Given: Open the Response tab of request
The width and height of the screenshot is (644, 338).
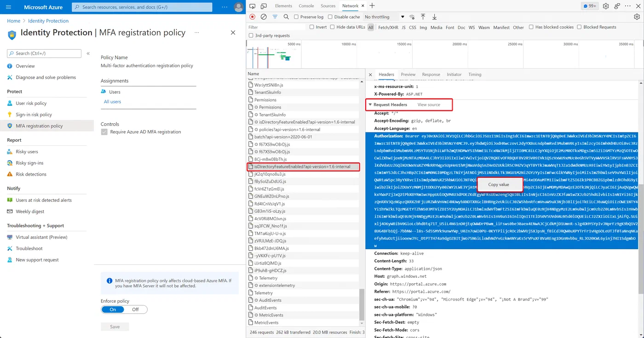Looking at the screenshot, I should 431,74.
